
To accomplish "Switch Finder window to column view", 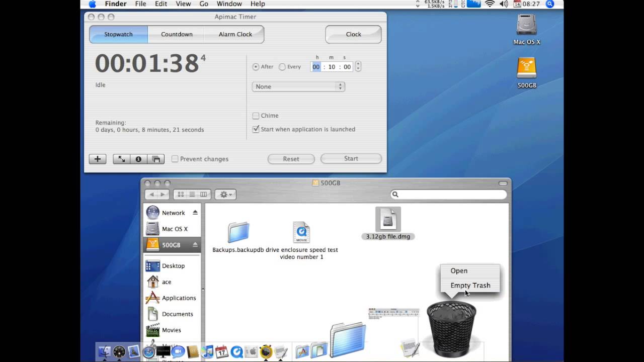I will [x=203, y=195].
